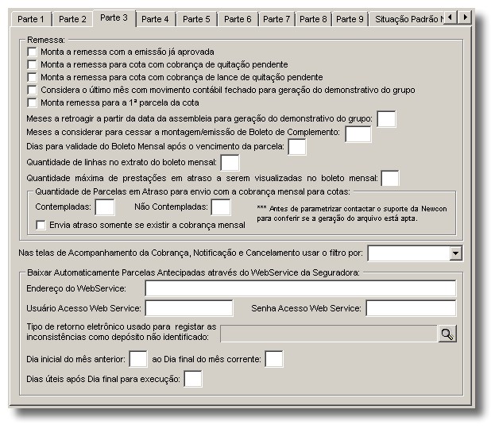
Task: Focus the 'Meses a retroagir' input box
Action: point(386,119)
